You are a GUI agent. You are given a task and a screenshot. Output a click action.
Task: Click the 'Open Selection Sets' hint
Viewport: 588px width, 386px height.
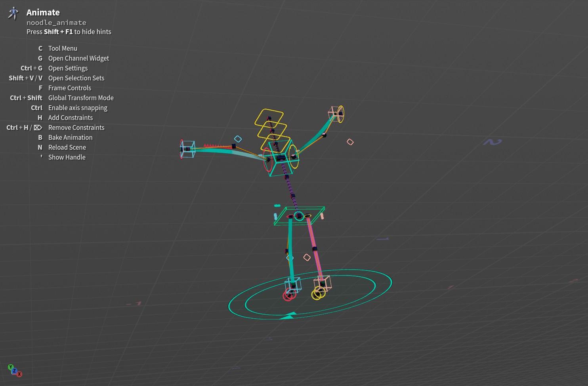[76, 78]
